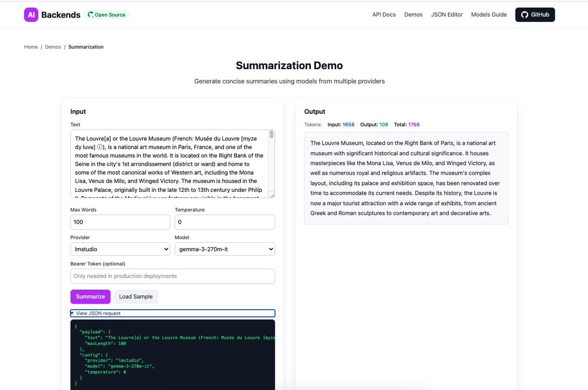Click the Bearer Token (optional) label

tap(98, 264)
